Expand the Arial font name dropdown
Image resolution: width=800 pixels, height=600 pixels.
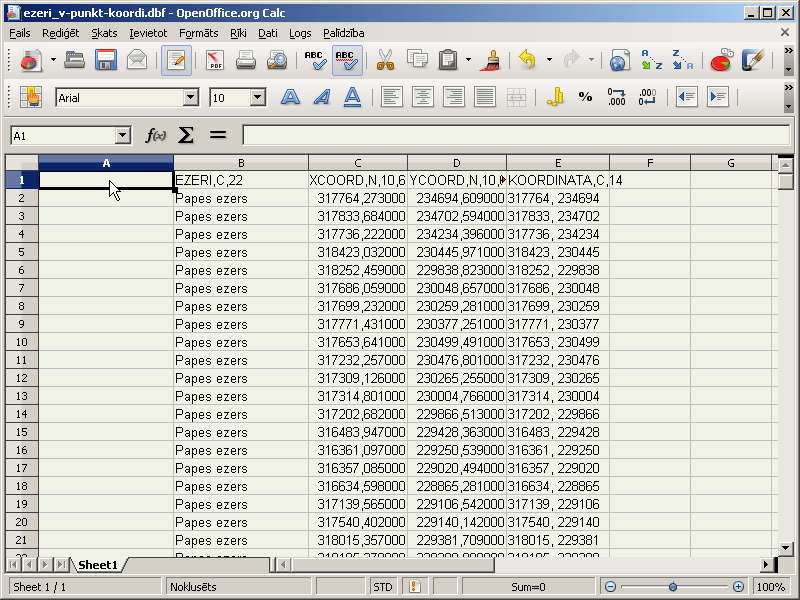tap(191, 97)
